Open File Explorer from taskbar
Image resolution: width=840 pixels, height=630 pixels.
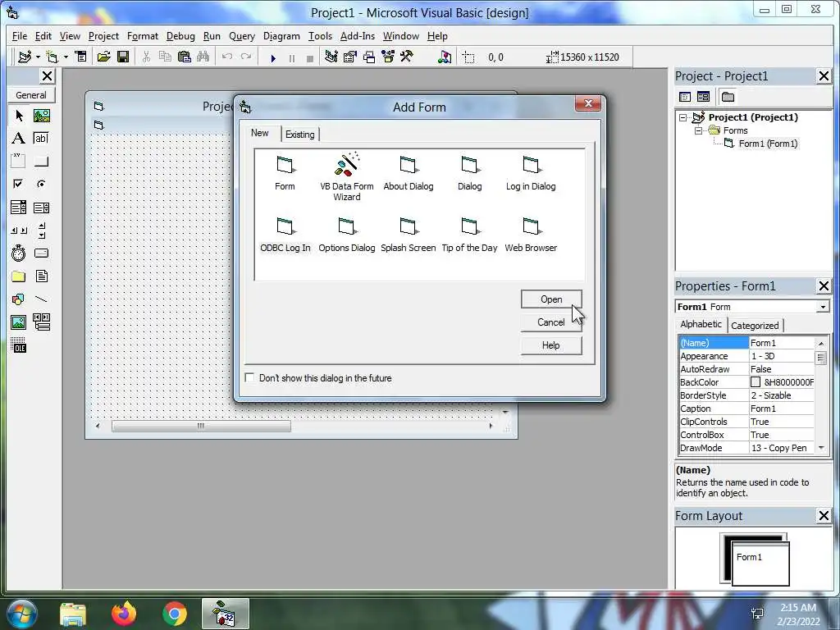73,614
